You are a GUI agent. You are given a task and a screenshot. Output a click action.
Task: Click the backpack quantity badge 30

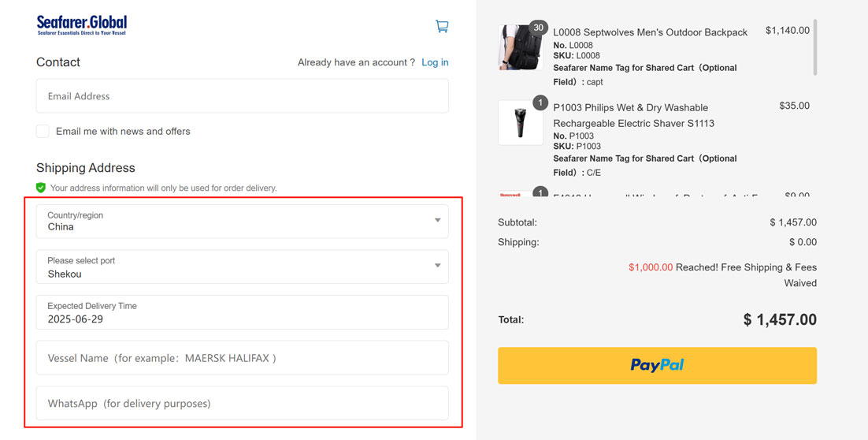(539, 28)
